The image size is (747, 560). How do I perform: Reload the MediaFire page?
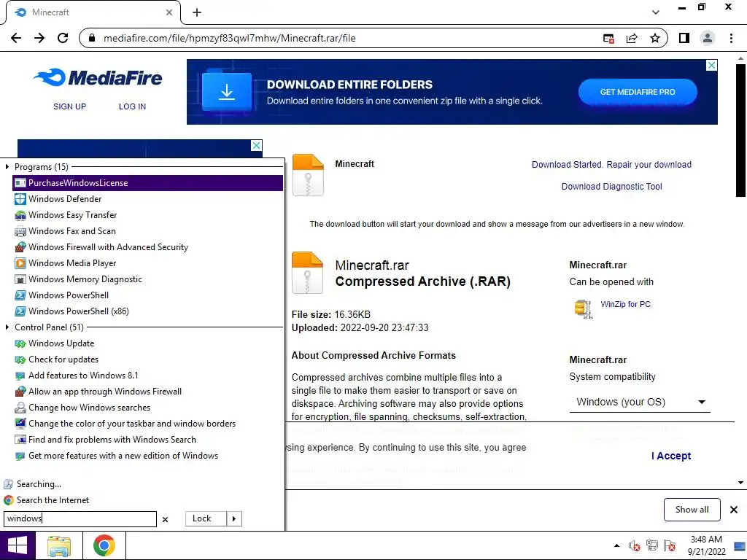point(63,38)
